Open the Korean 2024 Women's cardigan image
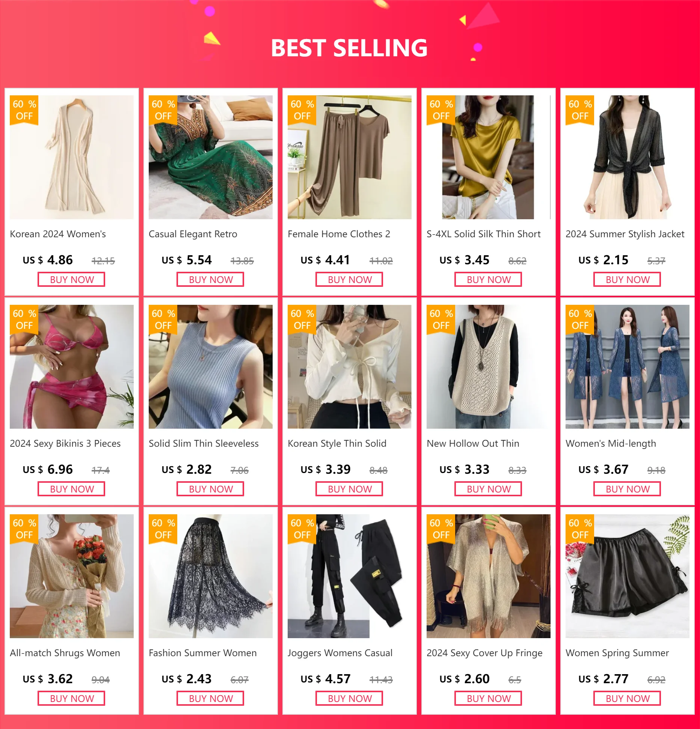The width and height of the screenshot is (700, 729). tap(72, 157)
